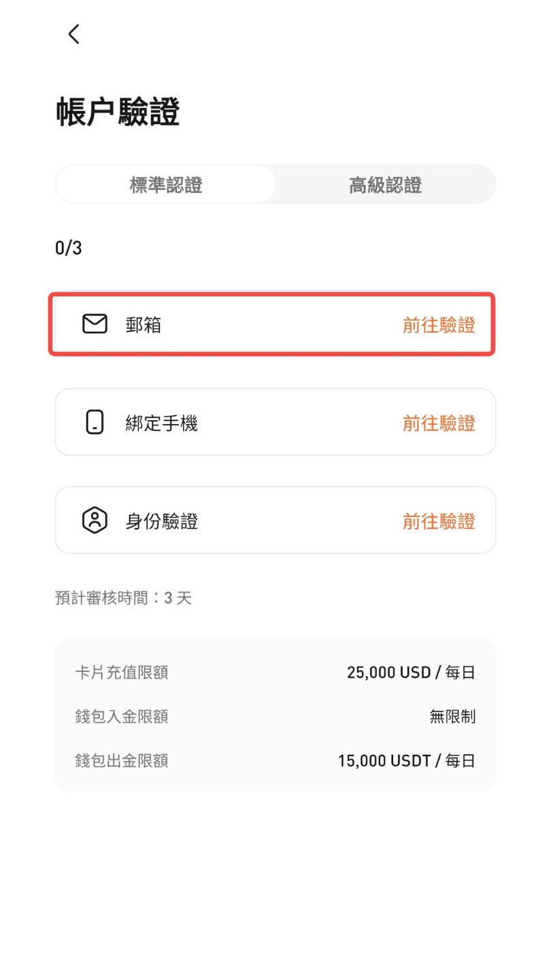Click the 25,000 USD / 每日 value
The width and height of the screenshot is (551, 980).
(x=411, y=672)
